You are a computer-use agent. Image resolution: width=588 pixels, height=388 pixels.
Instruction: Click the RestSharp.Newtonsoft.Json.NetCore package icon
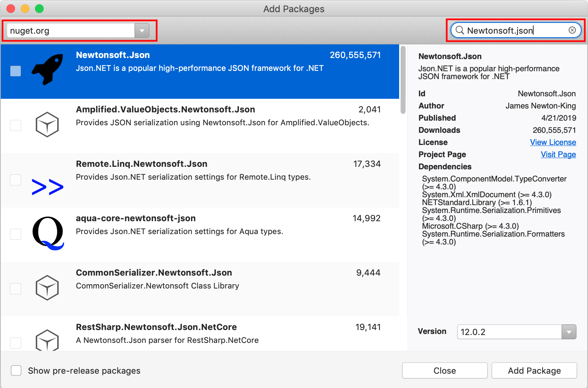pos(47,341)
